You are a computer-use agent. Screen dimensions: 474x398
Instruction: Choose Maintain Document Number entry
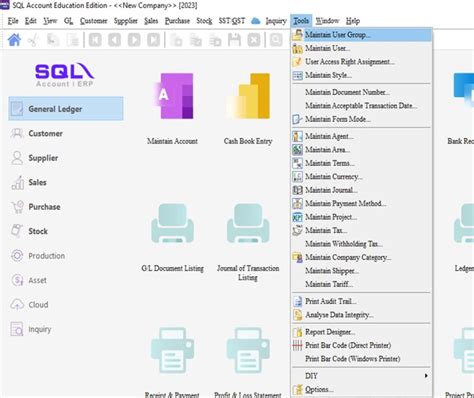pyautogui.click(x=362, y=92)
